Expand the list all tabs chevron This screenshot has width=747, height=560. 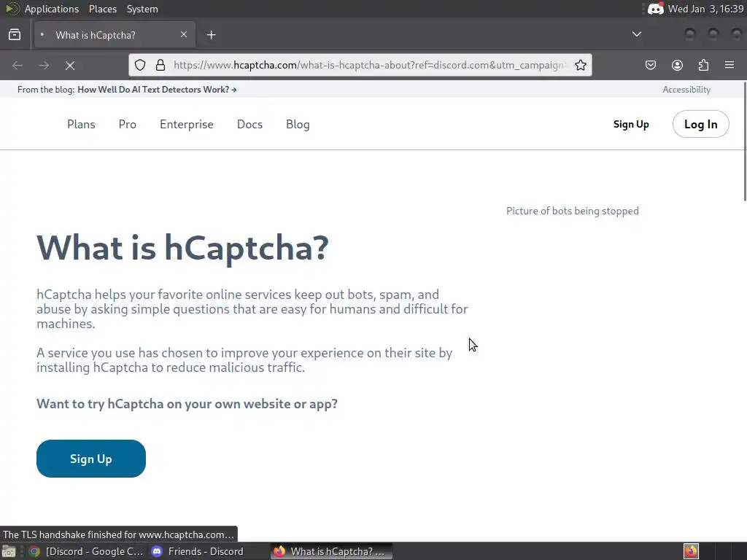[636, 34]
